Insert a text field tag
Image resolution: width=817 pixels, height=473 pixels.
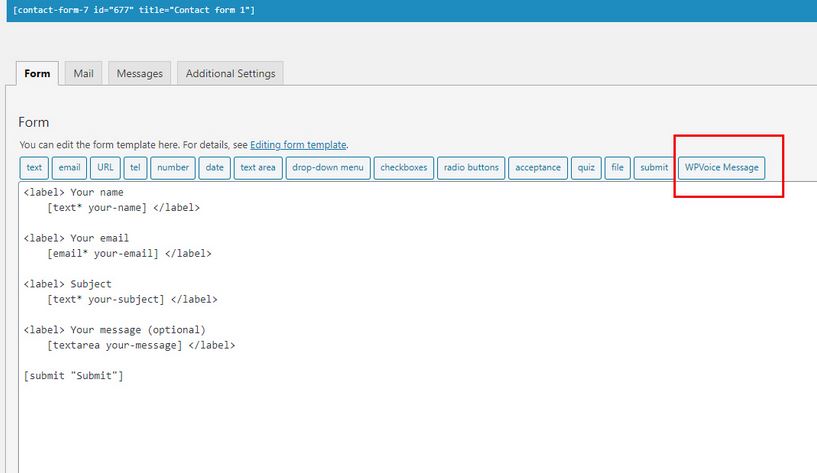34,168
